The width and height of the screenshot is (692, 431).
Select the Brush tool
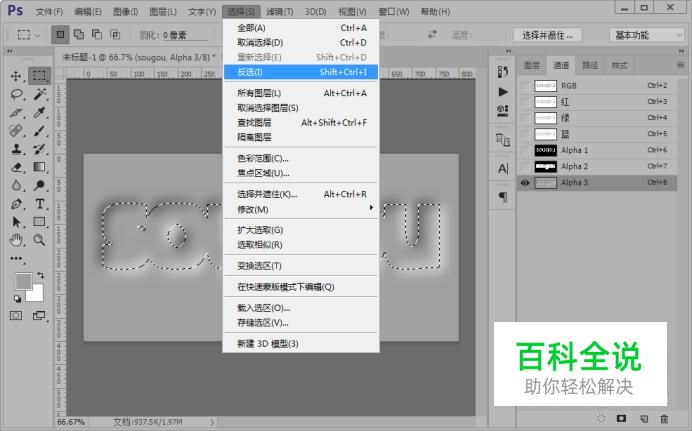pyautogui.click(x=40, y=131)
